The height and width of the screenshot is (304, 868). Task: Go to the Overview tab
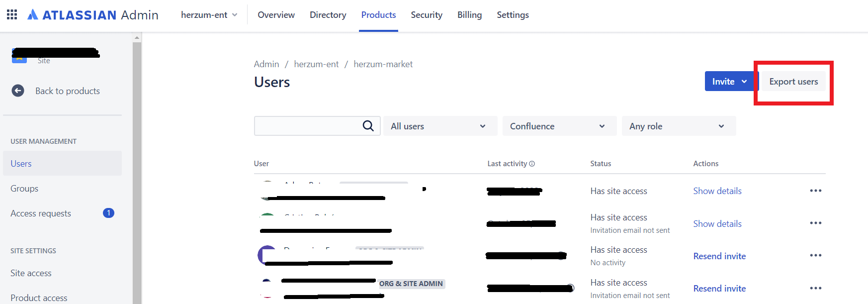pyautogui.click(x=276, y=15)
